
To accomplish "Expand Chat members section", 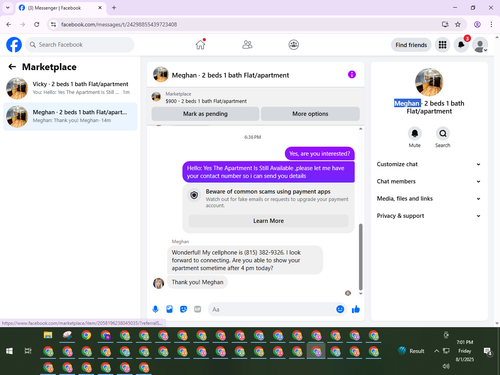I will [x=429, y=181].
